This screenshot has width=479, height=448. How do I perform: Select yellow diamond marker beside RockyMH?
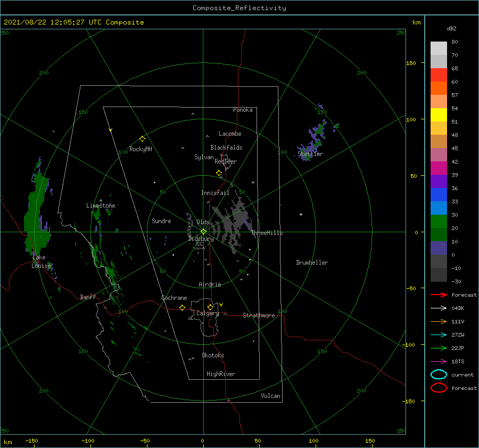(142, 139)
